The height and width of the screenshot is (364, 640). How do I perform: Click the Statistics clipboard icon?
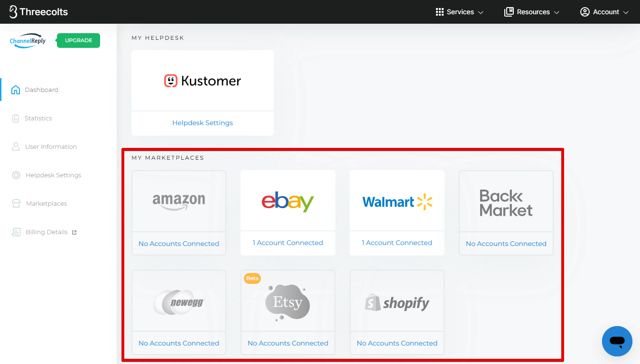point(16,118)
